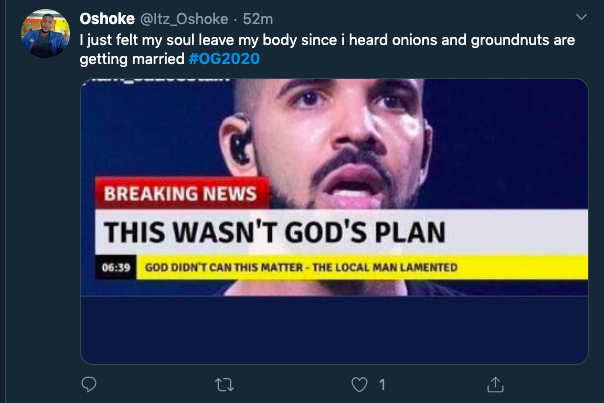Image resolution: width=604 pixels, height=403 pixels.
Task: Open the share icon under the tweet
Action: tap(494, 384)
